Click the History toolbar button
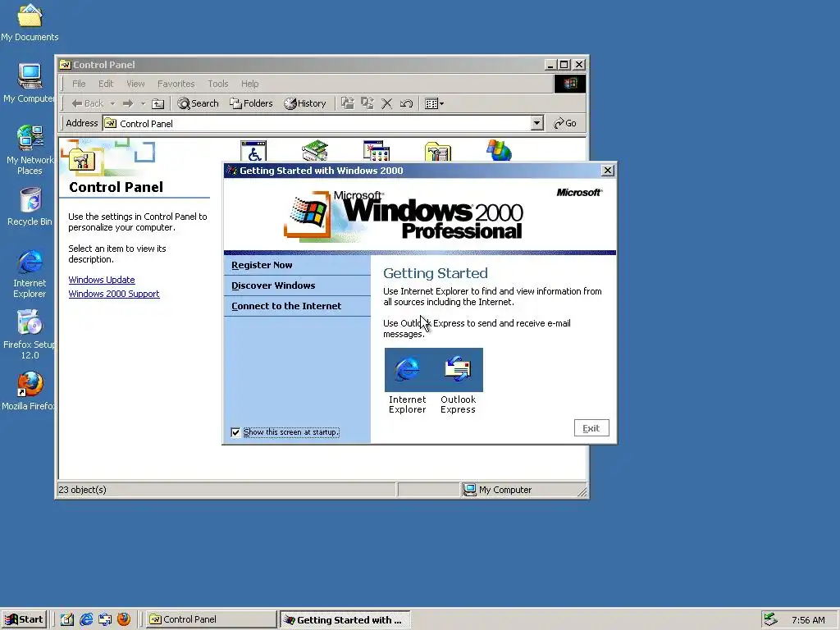 click(305, 103)
